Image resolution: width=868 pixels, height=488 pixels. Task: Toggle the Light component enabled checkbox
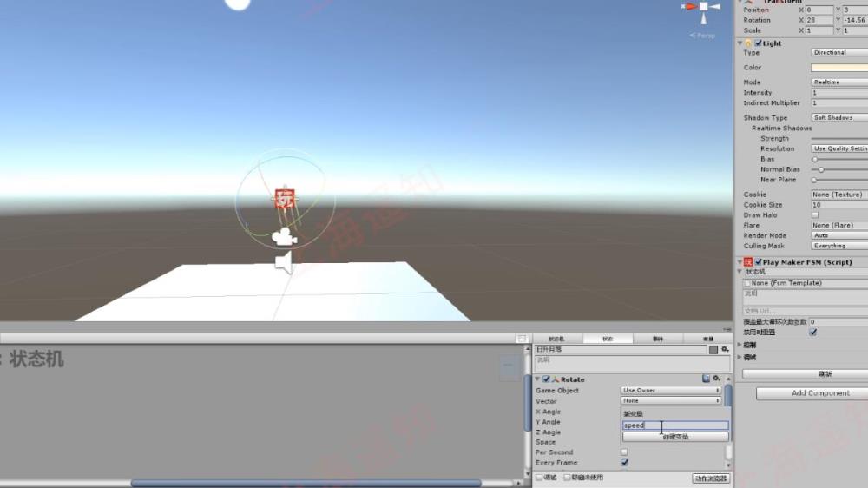(x=759, y=43)
